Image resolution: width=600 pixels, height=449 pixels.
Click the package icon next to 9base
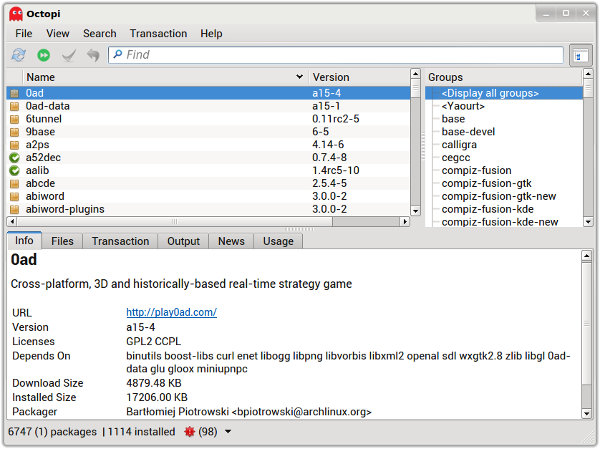(x=15, y=132)
